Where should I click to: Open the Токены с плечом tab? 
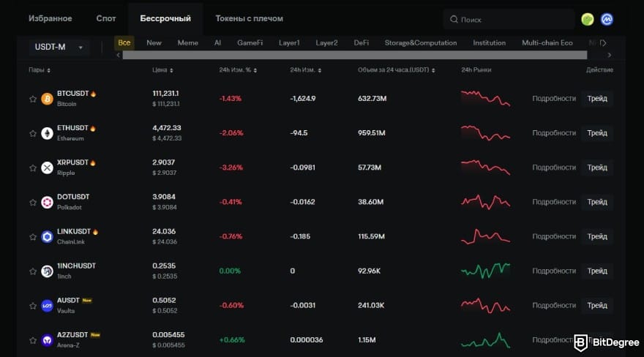[x=250, y=18]
